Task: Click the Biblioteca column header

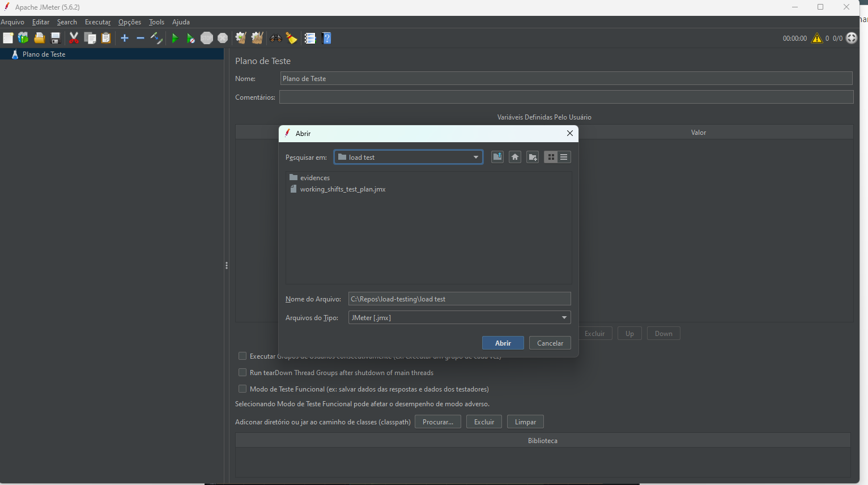Action: point(542,440)
